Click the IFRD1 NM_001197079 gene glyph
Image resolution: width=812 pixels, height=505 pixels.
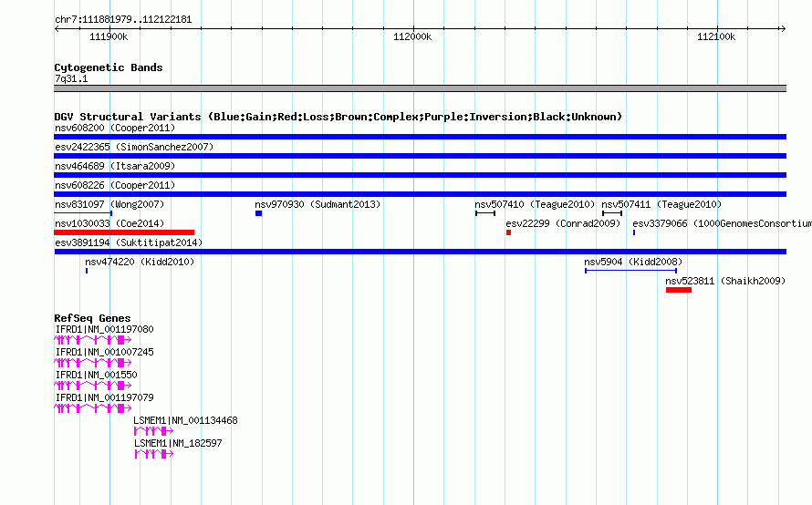pos(93,408)
